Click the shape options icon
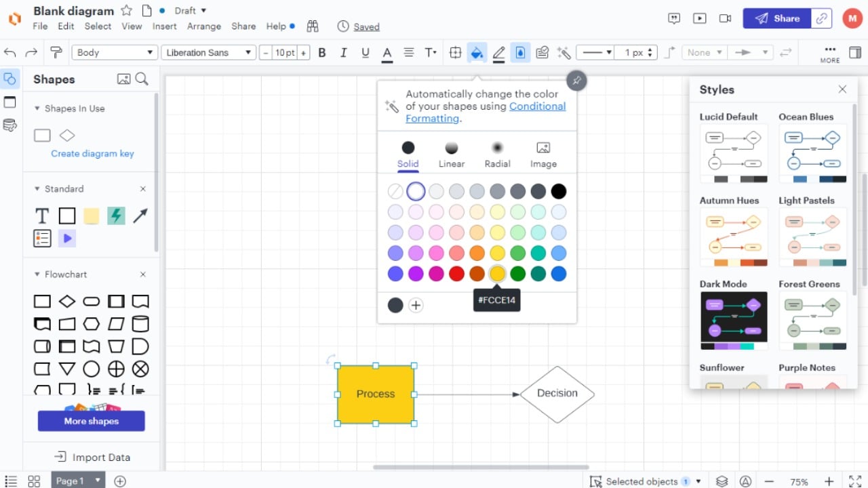 pyautogui.click(x=456, y=53)
